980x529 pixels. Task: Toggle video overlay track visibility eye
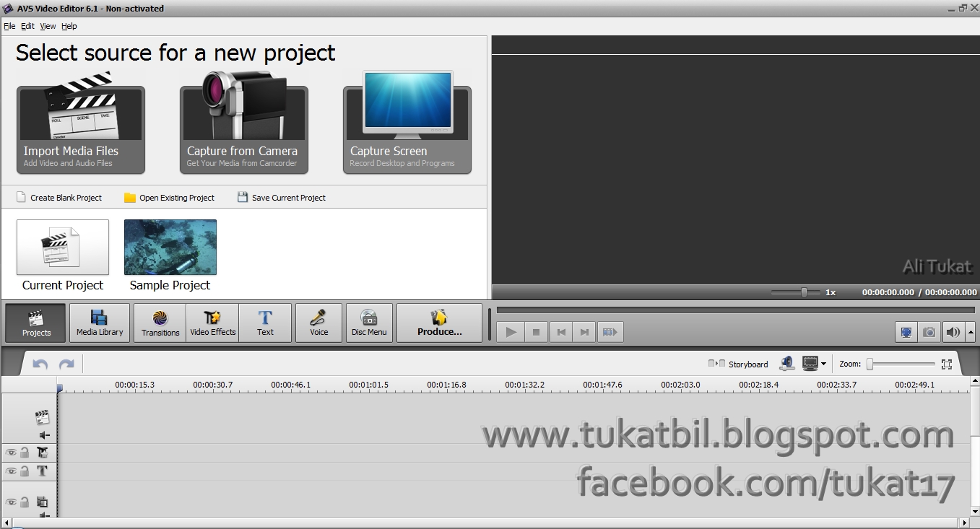11,502
